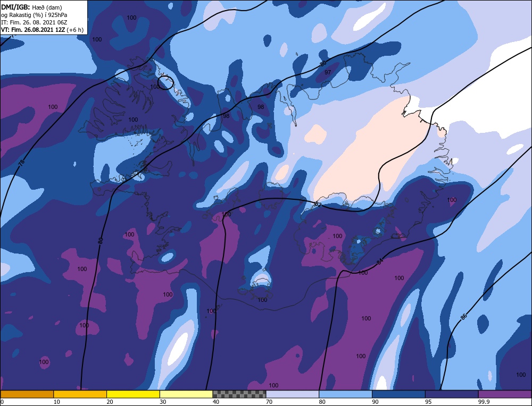
Task: Click the contour label '86'
Action: pyautogui.click(x=463, y=317)
